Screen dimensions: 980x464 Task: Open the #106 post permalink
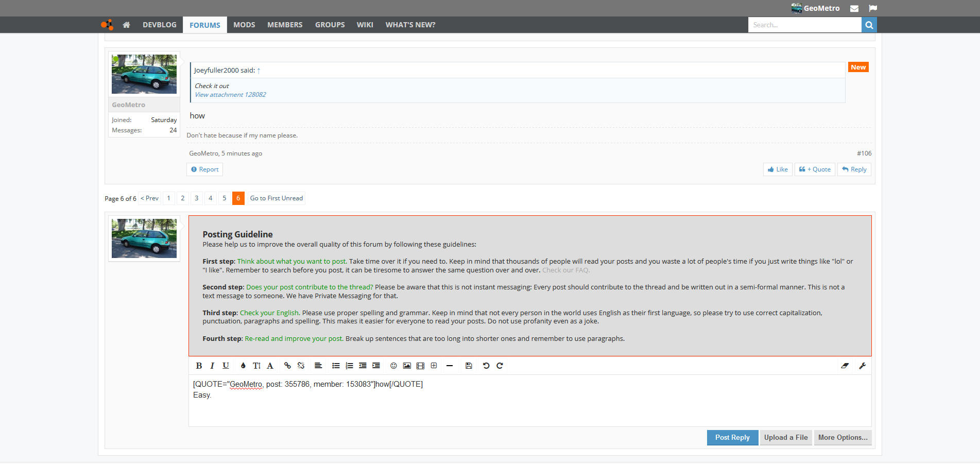tap(864, 153)
